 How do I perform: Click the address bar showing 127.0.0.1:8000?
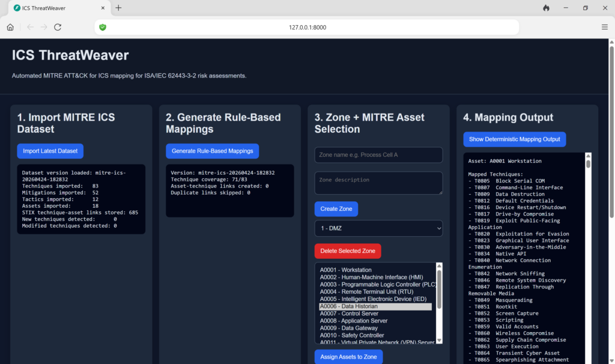(x=307, y=27)
